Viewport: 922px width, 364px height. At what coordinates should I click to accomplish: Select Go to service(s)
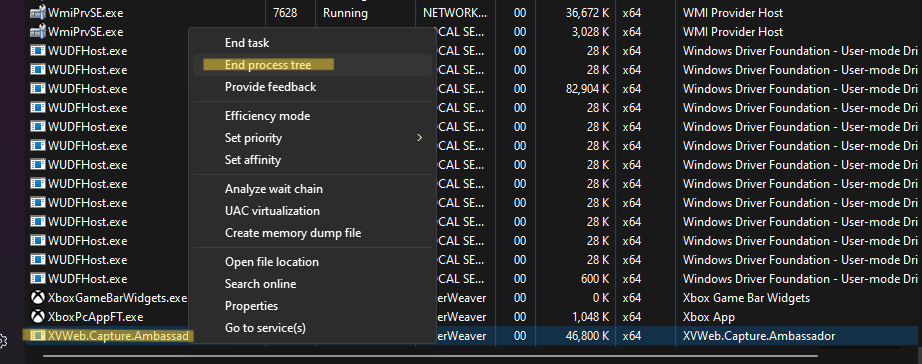(x=265, y=328)
